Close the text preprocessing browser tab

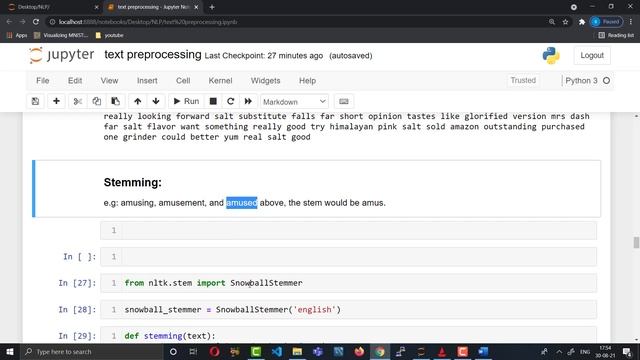pos(196,7)
